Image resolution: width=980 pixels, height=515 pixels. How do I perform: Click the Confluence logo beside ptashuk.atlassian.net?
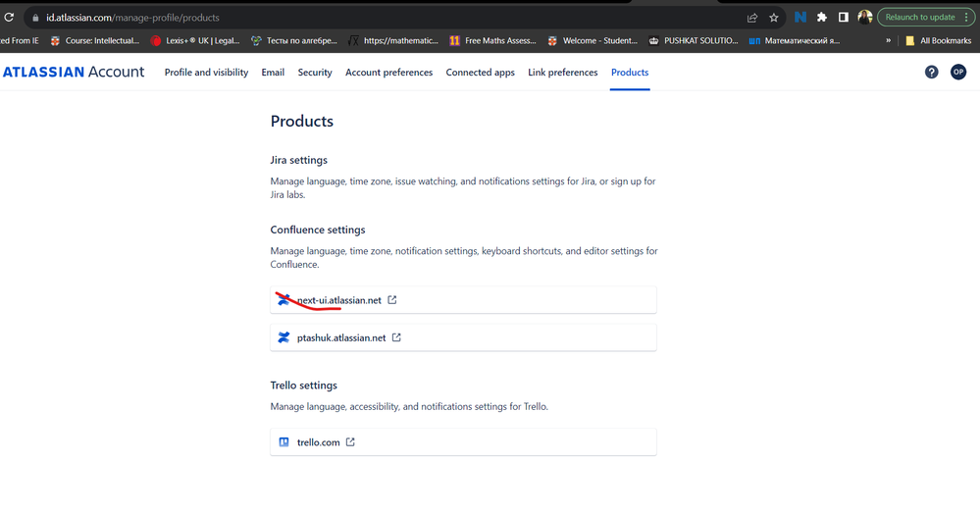coord(284,337)
